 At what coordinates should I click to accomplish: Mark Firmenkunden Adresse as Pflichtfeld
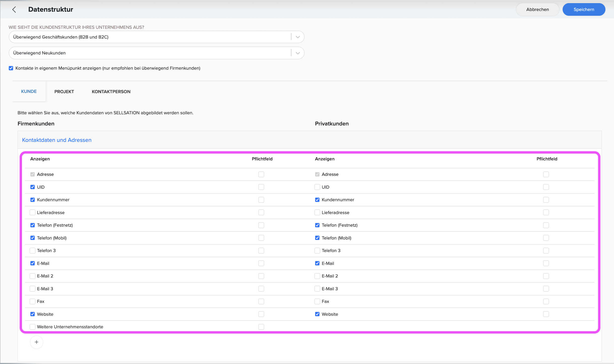tap(261, 174)
